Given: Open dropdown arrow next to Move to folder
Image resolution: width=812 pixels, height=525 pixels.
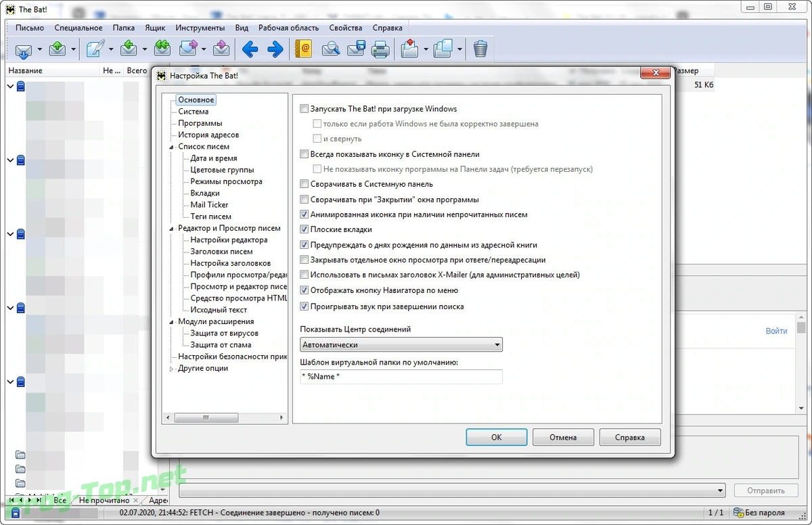Looking at the screenshot, I should [425, 49].
